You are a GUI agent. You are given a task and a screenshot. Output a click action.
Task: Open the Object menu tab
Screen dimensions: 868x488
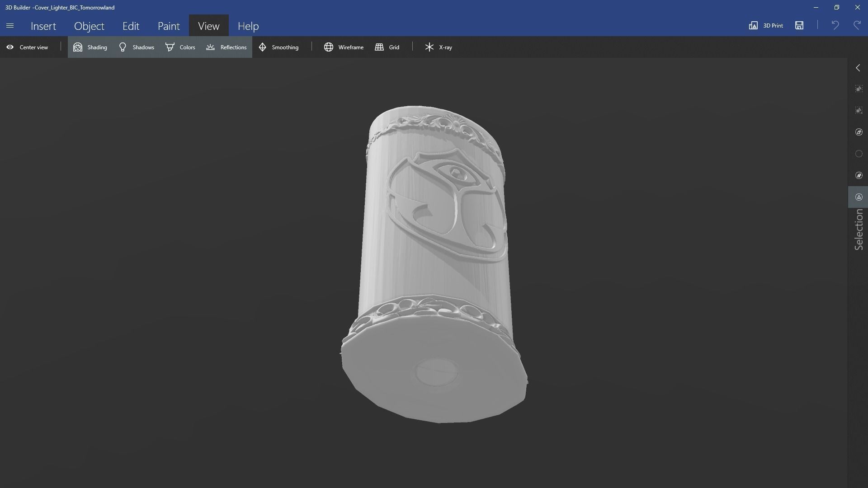[89, 26]
